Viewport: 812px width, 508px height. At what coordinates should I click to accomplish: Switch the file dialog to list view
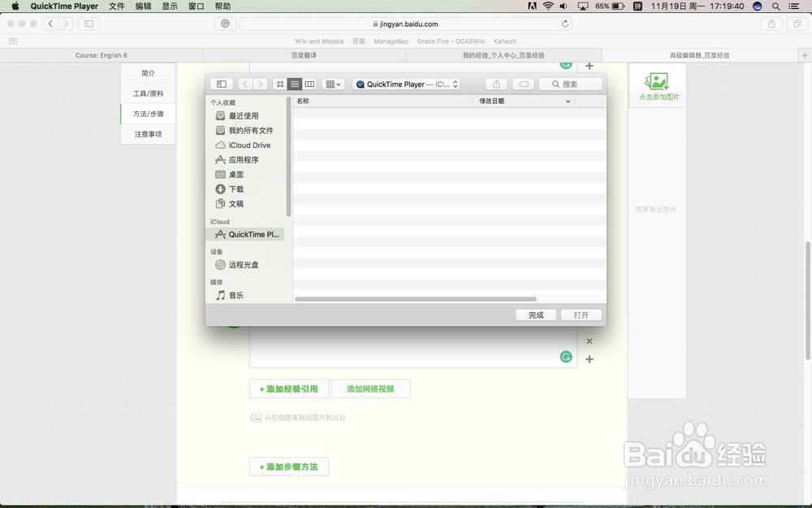[296, 84]
